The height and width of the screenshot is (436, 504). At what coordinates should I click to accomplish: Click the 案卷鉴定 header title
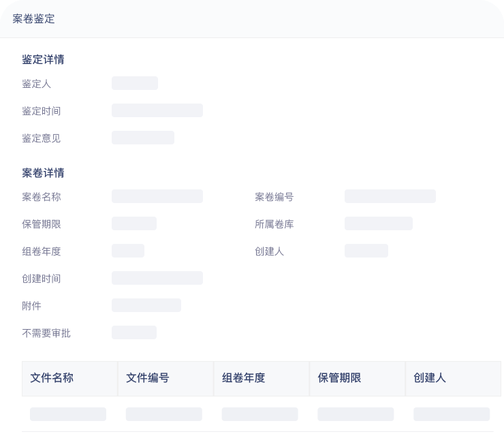(33, 19)
